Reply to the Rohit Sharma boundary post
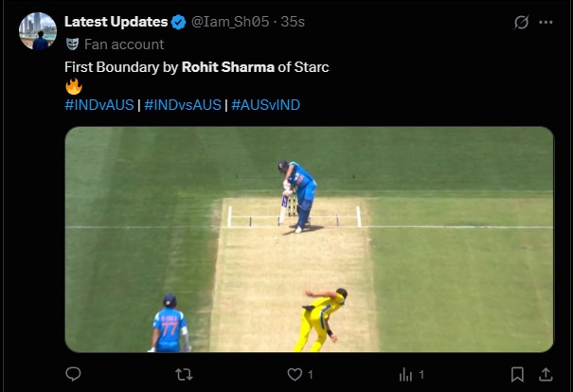Image resolution: width=573 pixels, height=392 pixels. point(73,375)
